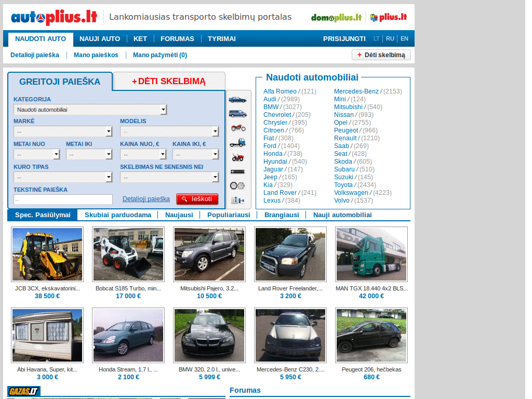Viewport: 532px width, 399px height.
Task: Open the Kuro tipas dropdown
Action: [x=63, y=177]
